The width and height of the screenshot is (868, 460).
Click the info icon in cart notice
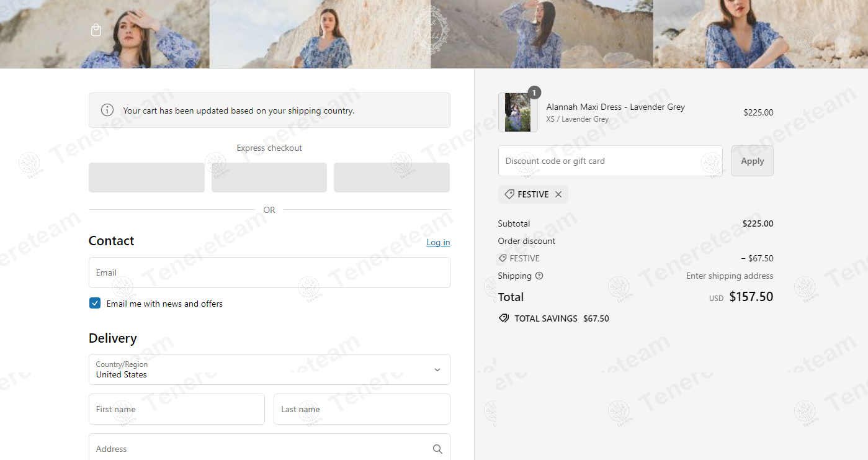pos(107,110)
